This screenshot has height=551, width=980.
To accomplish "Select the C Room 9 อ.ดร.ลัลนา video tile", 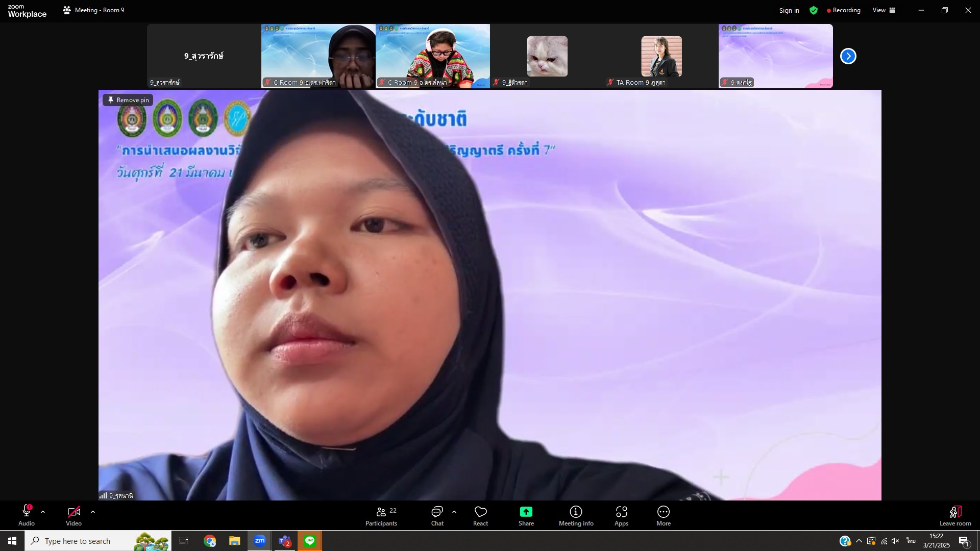I will tap(433, 56).
